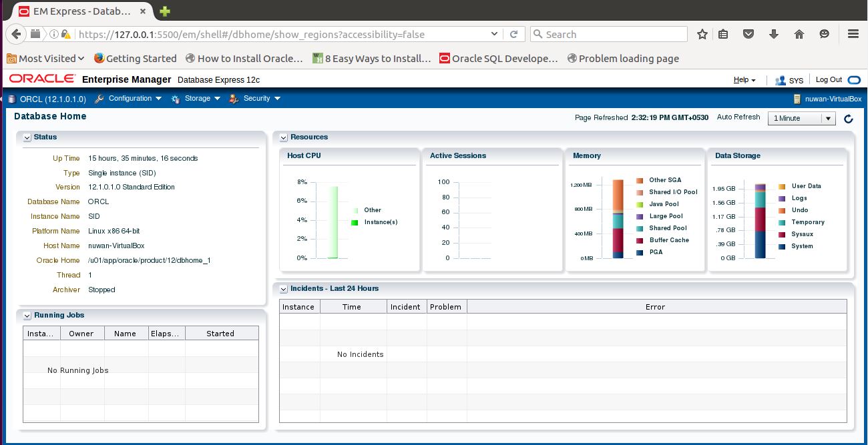Screen dimensions: 868x445
Task: Click the User Data legend swatch
Action: tap(782, 186)
